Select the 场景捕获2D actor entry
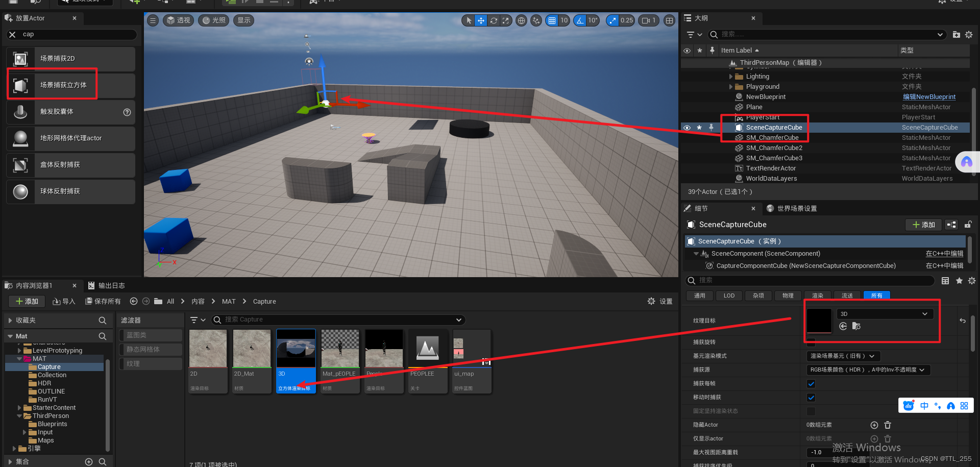Viewport: 980px width, 467px height. (x=71, y=59)
